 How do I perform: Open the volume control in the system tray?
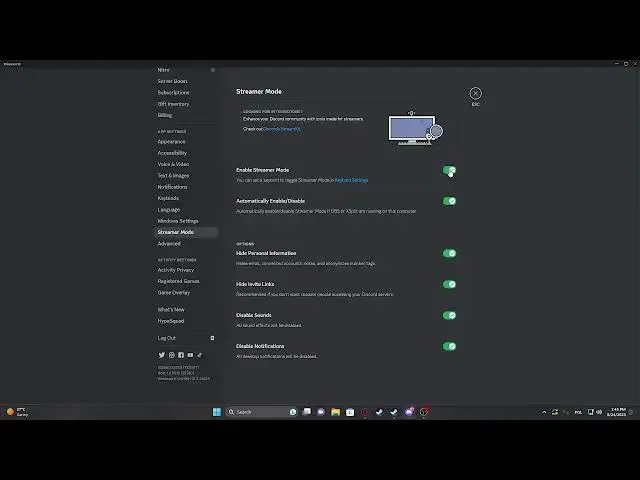tap(599, 412)
